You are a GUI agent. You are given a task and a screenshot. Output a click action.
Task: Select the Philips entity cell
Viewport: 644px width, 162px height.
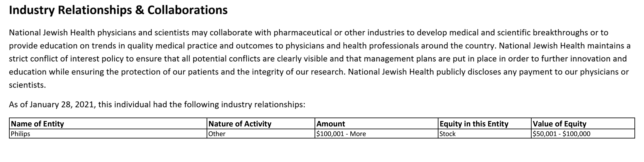point(108,134)
